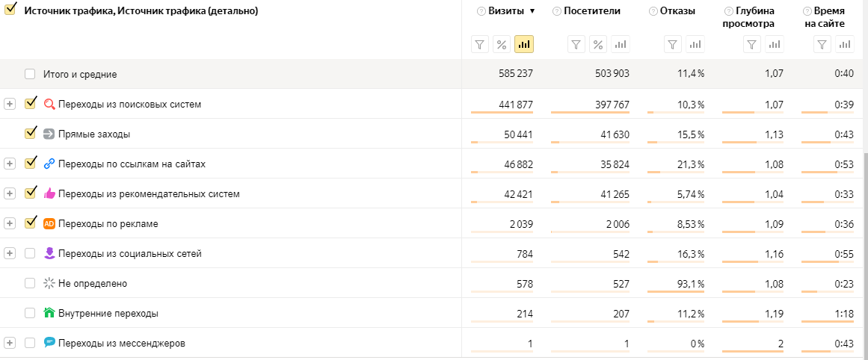Check the Итого и средние checkbox
The width and height of the screenshot is (868, 360).
click(x=30, y=73)
